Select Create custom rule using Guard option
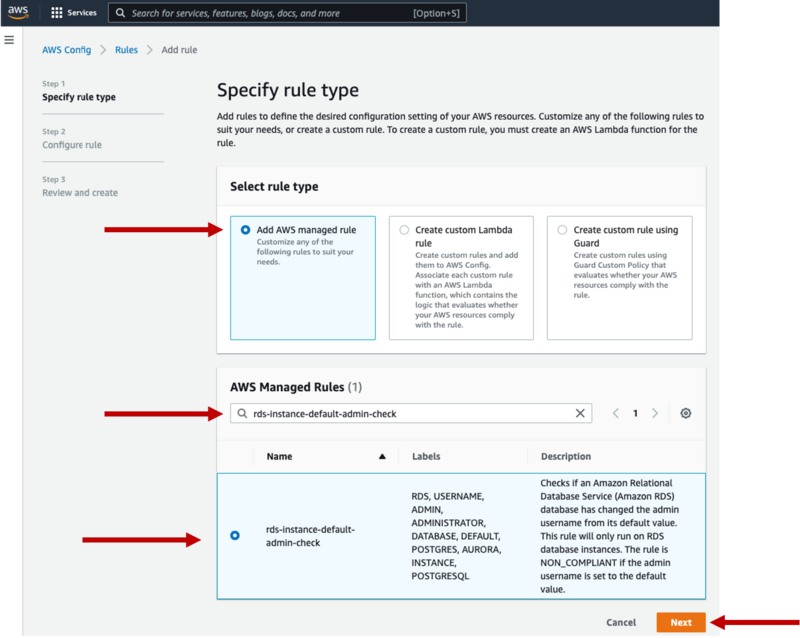The width and height of the screenshot is (800, 638). coord(562,230)
